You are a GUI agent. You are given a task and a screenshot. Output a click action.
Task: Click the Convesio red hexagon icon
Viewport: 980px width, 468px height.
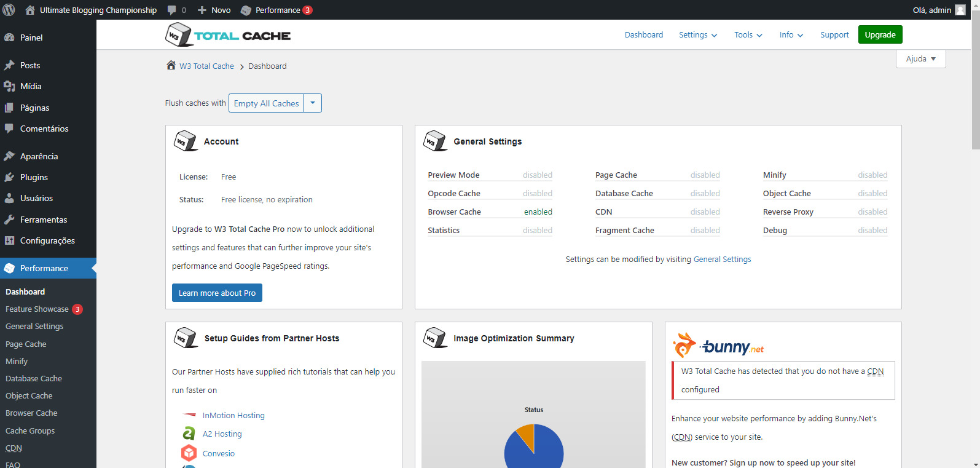[189, 453]
